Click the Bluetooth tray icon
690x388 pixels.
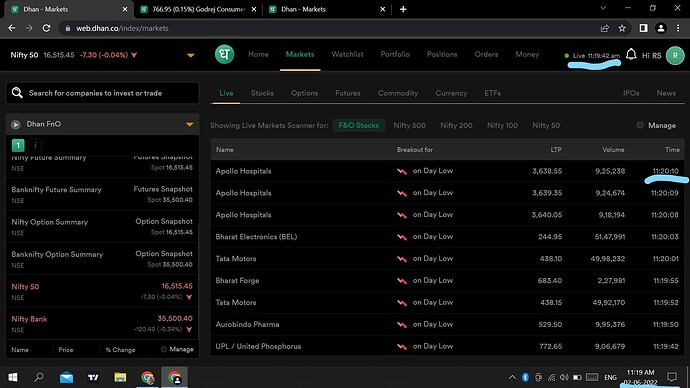click(x=525, y=377)
